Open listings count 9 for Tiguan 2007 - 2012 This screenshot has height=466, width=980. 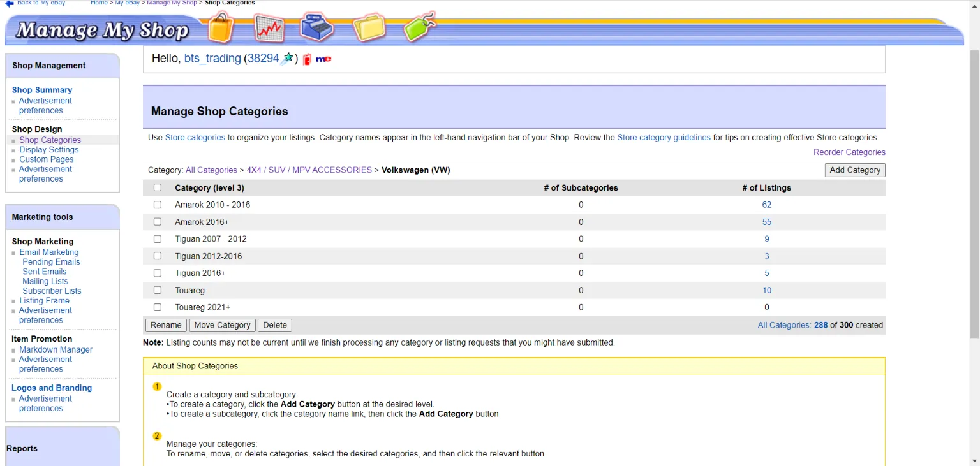pos(766,239)
